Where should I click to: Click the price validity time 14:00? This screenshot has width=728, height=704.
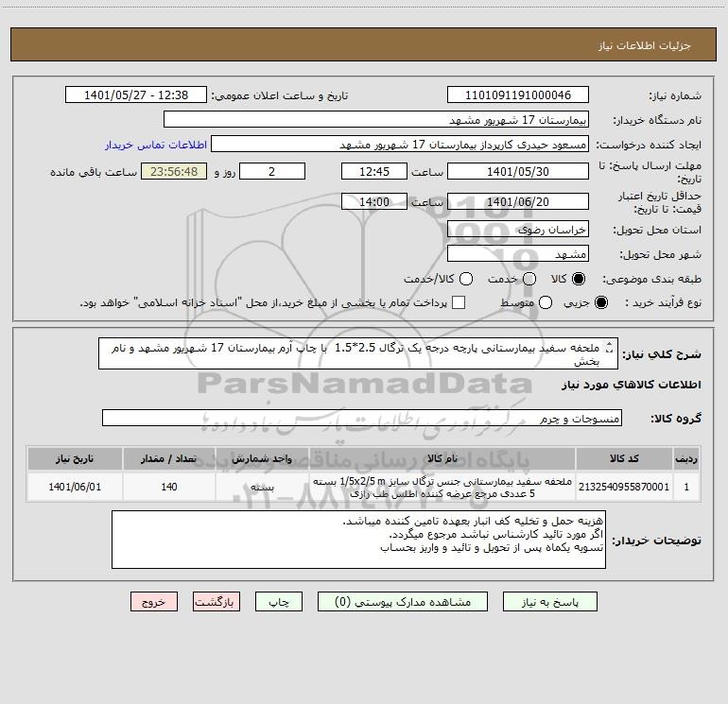374,202
